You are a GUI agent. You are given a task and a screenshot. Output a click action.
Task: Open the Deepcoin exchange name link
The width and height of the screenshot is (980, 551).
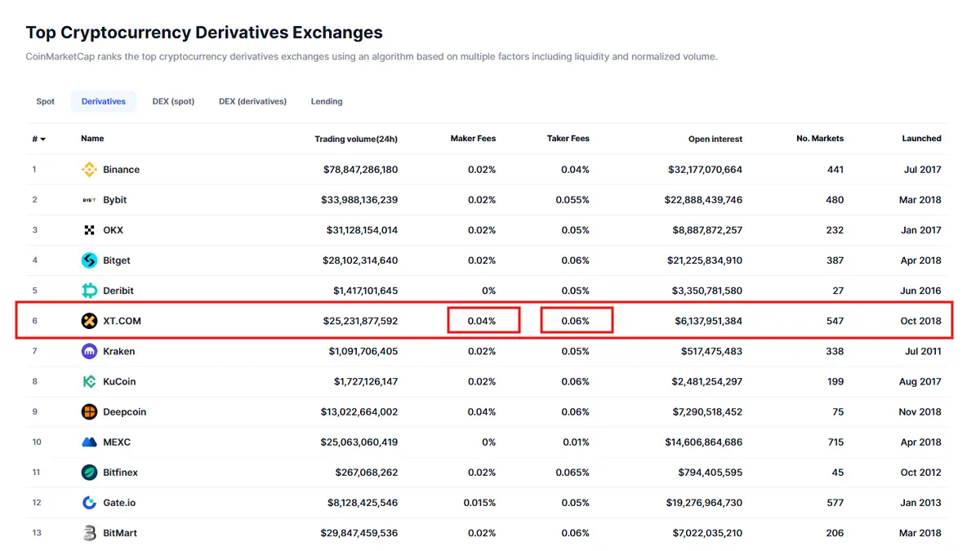pos(125,412)
